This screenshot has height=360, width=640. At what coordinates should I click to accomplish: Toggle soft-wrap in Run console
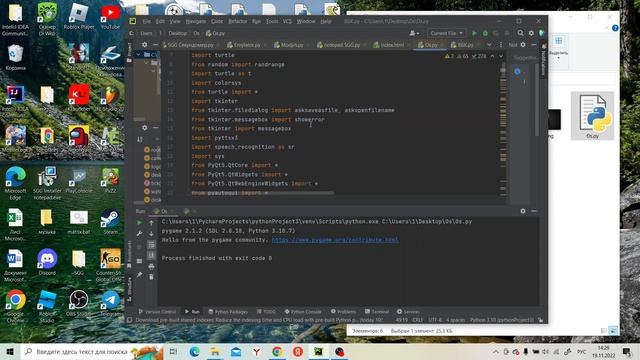[151, 244]
